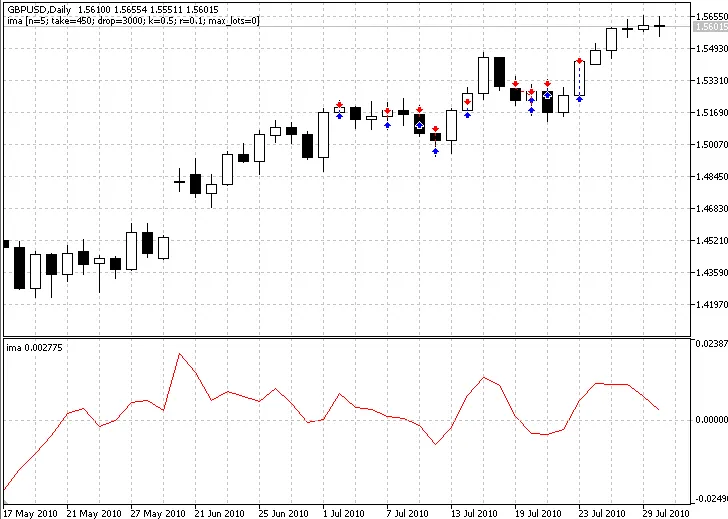Click the highest peak of the red ima line

(180, 354)
